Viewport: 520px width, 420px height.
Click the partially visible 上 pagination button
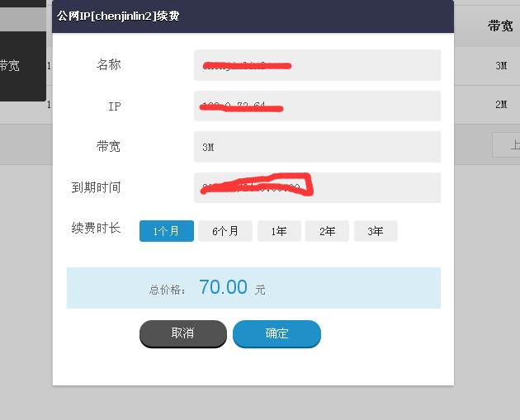[507, 145]
